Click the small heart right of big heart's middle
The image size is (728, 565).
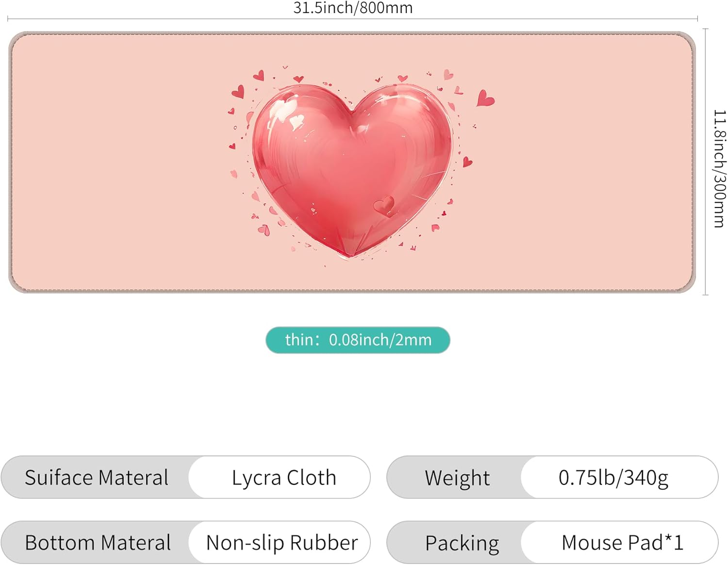click(467, 162)
